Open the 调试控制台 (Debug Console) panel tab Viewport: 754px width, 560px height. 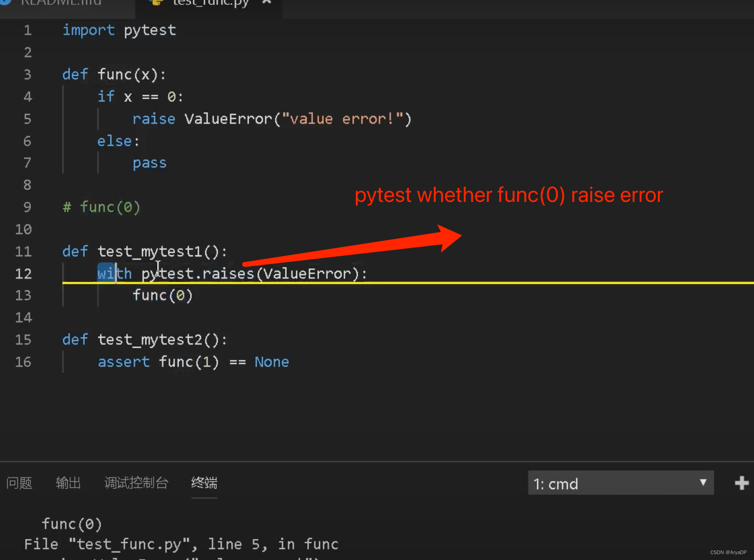136,483
